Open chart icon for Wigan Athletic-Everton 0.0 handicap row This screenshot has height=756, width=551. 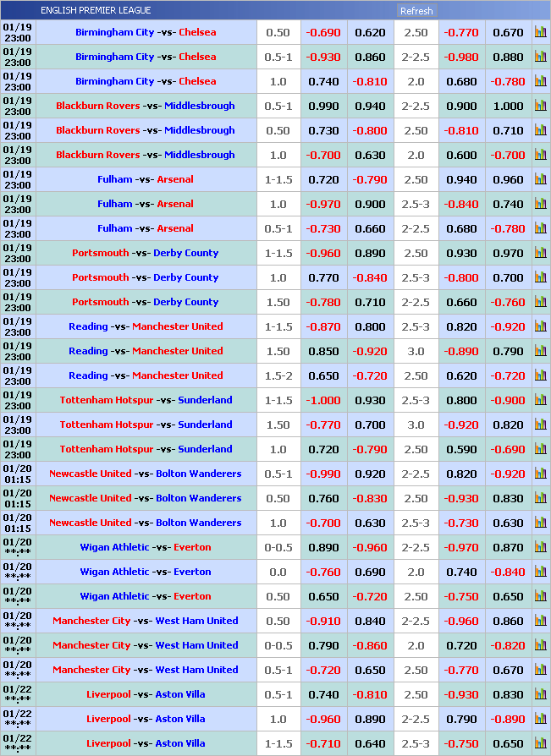tap(540, 572)
